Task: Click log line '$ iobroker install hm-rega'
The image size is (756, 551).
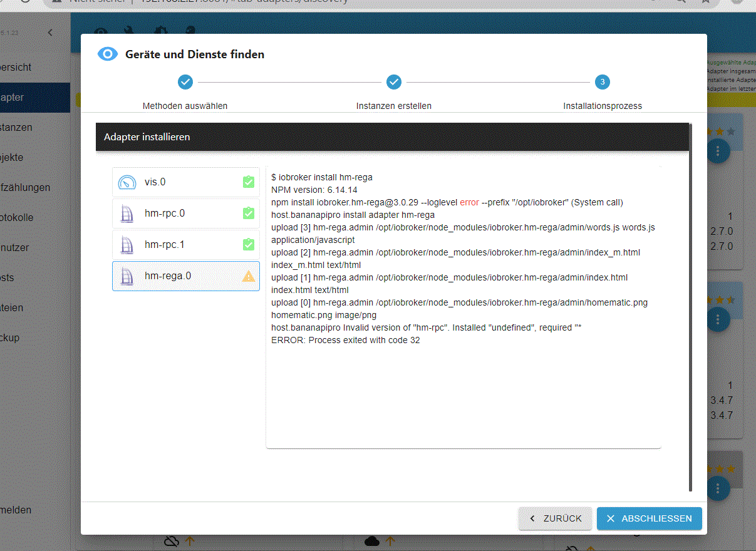Action: [322, 177]
